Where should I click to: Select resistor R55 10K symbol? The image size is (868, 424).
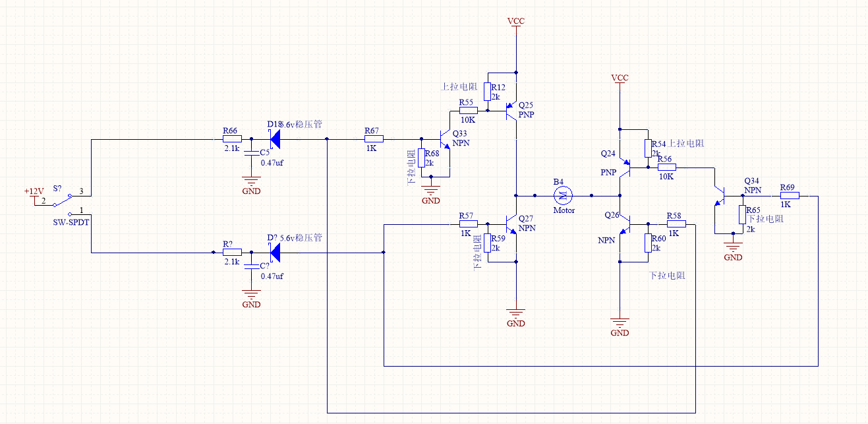click(467, 111)
